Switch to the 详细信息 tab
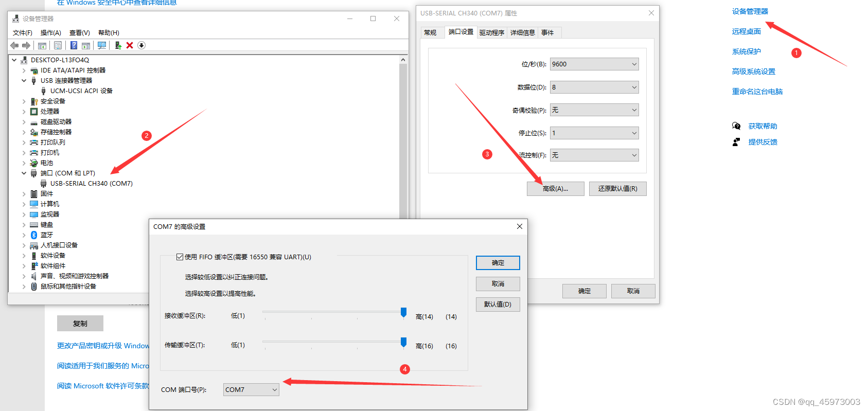The image size is (868, 411). click(523, 33)
